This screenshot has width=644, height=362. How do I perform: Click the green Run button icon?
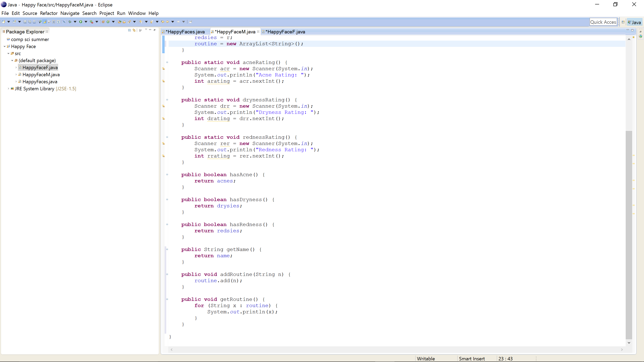click(81, 22)
